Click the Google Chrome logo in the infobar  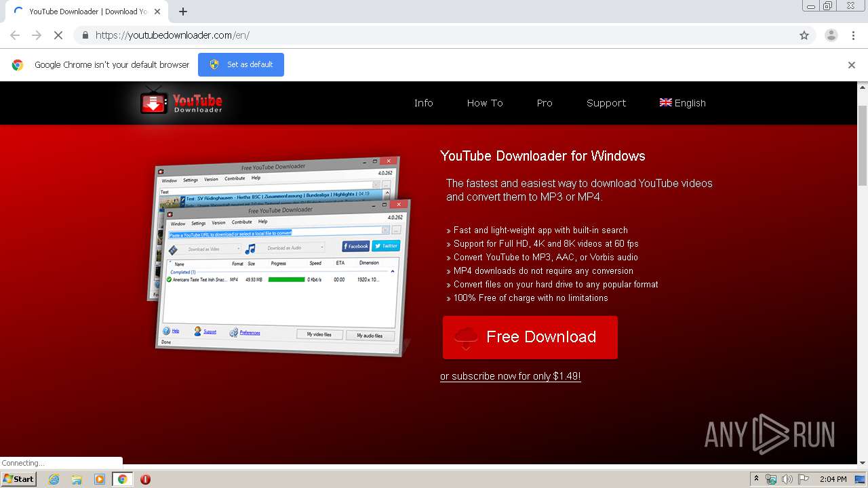point(18,65)
